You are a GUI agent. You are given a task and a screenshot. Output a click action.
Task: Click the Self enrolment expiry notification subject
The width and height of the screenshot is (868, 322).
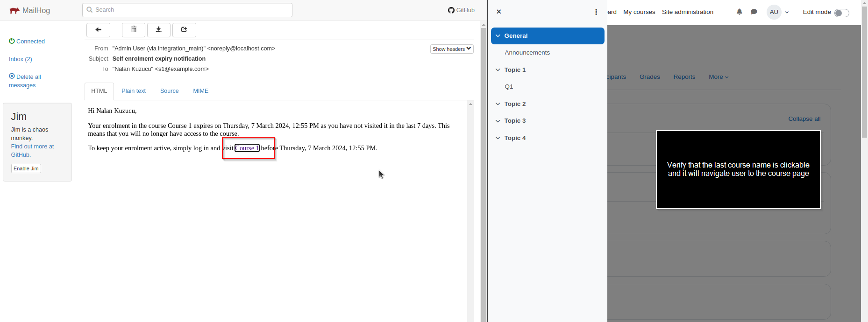(x=159, y=59)
